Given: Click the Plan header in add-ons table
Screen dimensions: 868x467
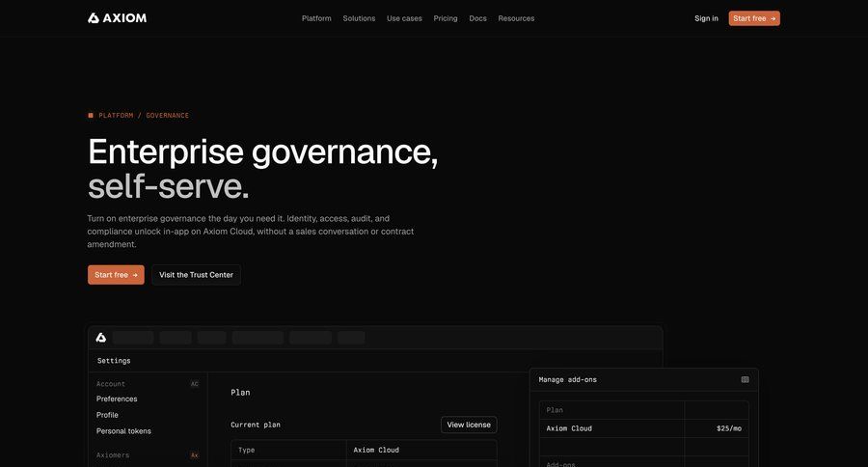Looking at the screenshot, I should [555, 410].
